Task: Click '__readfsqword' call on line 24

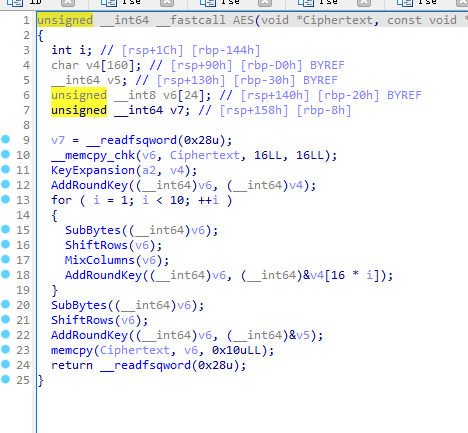Action: pyautogui.click(x=145, y=365)
